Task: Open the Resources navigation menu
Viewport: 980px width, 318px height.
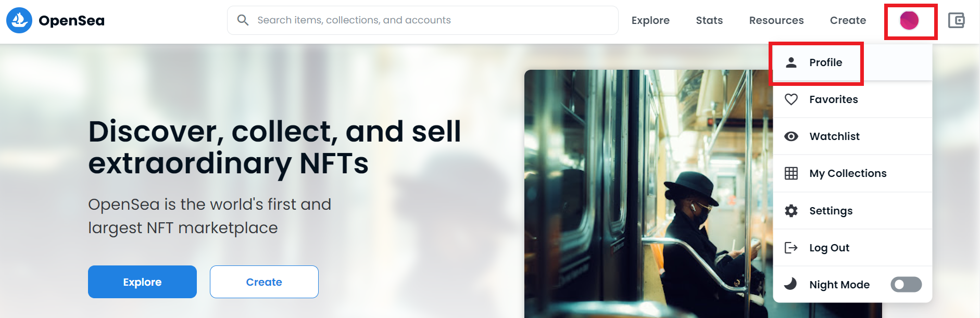Action: coord(776,20)
